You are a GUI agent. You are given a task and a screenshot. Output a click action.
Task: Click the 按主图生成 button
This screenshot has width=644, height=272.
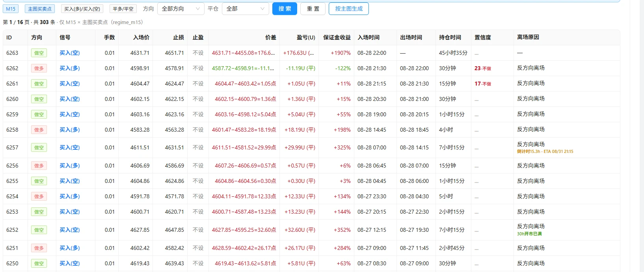pos(349,9)
